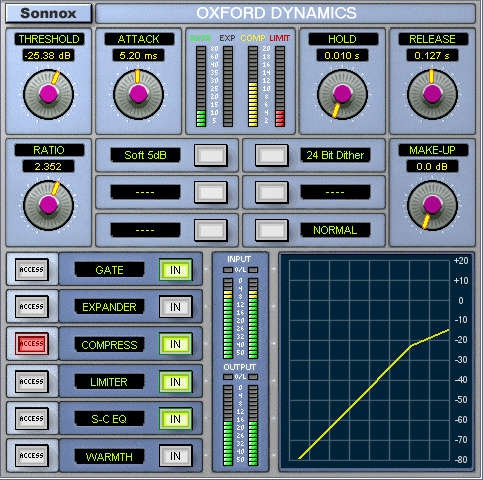Adjust the RATIO knob
The width and height of the screenshot is (483, 480).
click(49, 205)
